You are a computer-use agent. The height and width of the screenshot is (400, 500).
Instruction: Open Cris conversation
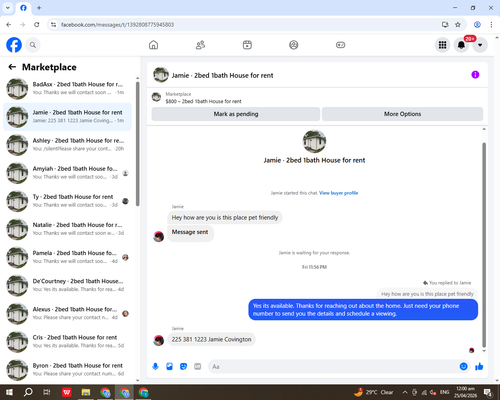click(x=68, y=341)
